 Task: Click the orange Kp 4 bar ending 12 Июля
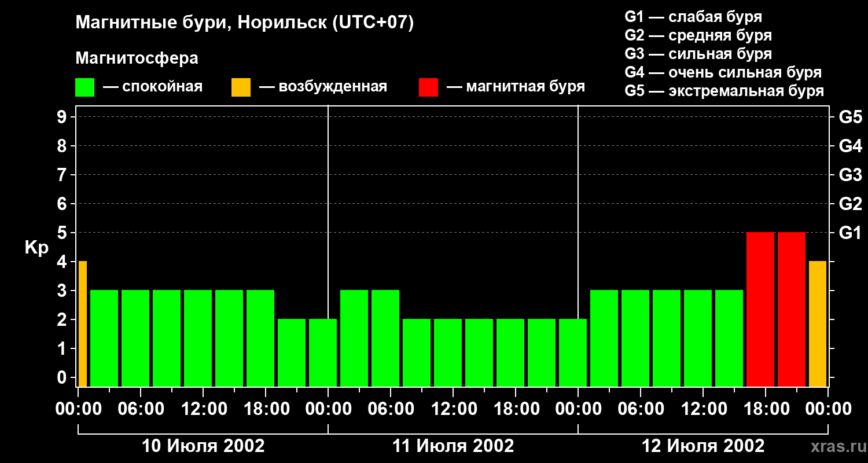pos(818,324)
